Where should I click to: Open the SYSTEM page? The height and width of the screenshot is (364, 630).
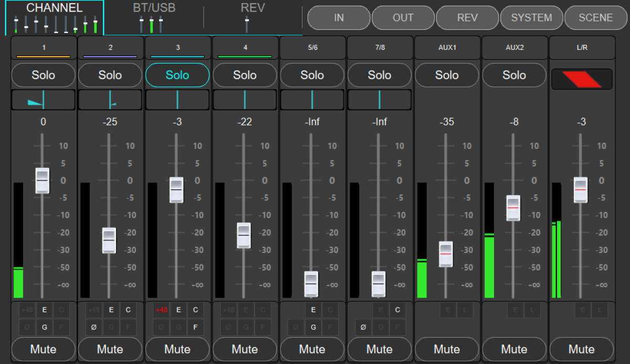(531, 18)
